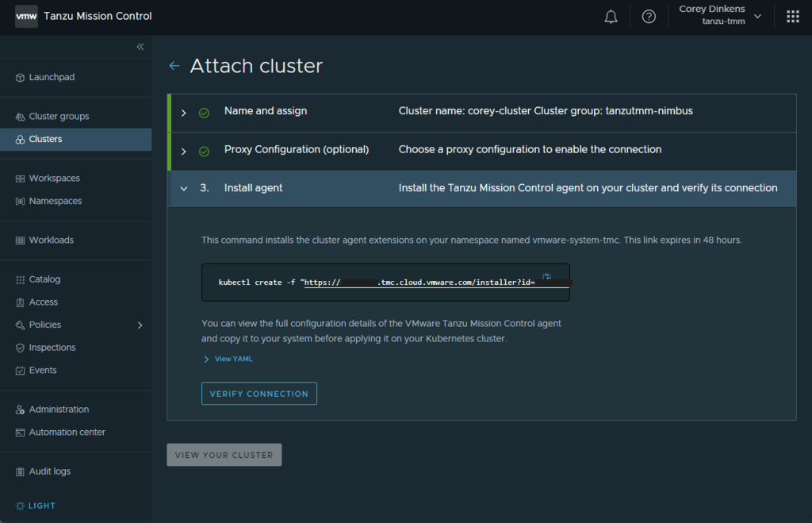812x523 pixels.
Task: Collapse the sidebar with double-chevron icon
Action: click(x=140, y=47)
